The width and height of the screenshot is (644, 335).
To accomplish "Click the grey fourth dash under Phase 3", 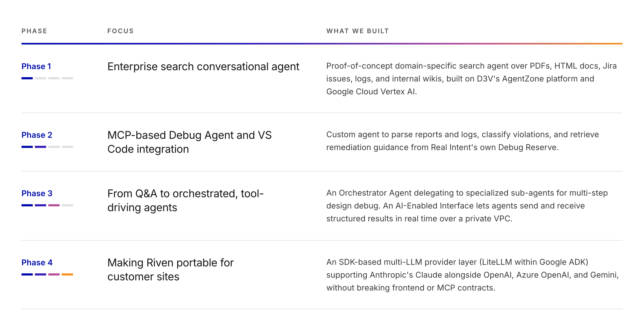I will tap(67, 205).
